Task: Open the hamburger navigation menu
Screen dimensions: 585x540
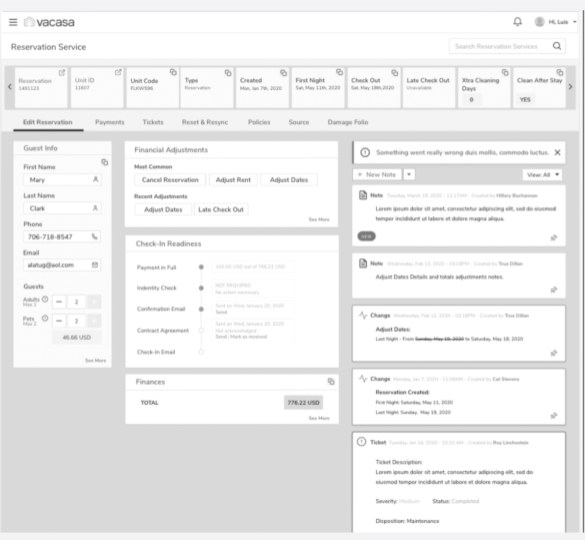Action: pos(13,22)
